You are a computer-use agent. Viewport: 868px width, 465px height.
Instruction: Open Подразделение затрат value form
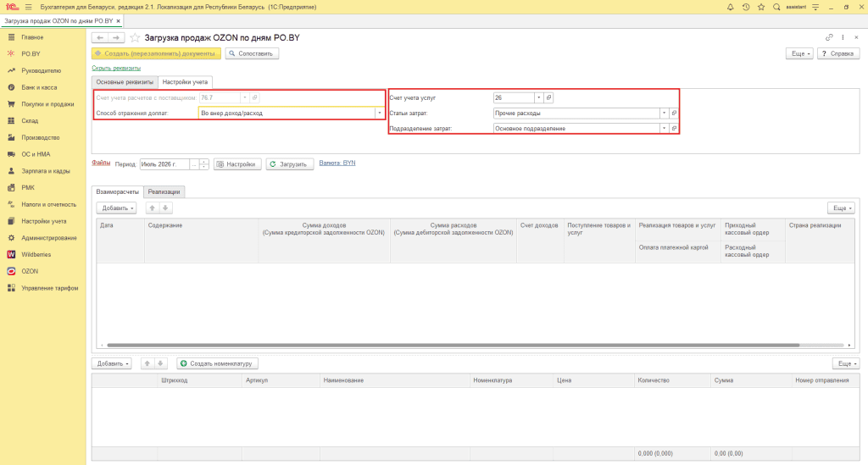674,128
